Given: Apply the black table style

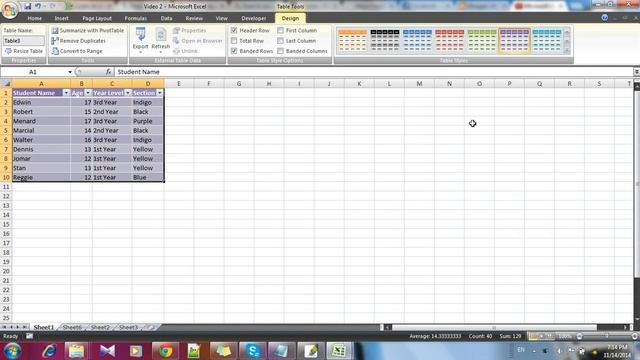Looking at the screenshot, I should click(384, 40).
